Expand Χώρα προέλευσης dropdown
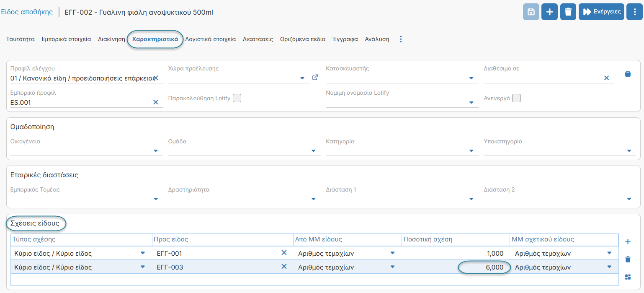644x293 pixels. click(x=302, y=78)
